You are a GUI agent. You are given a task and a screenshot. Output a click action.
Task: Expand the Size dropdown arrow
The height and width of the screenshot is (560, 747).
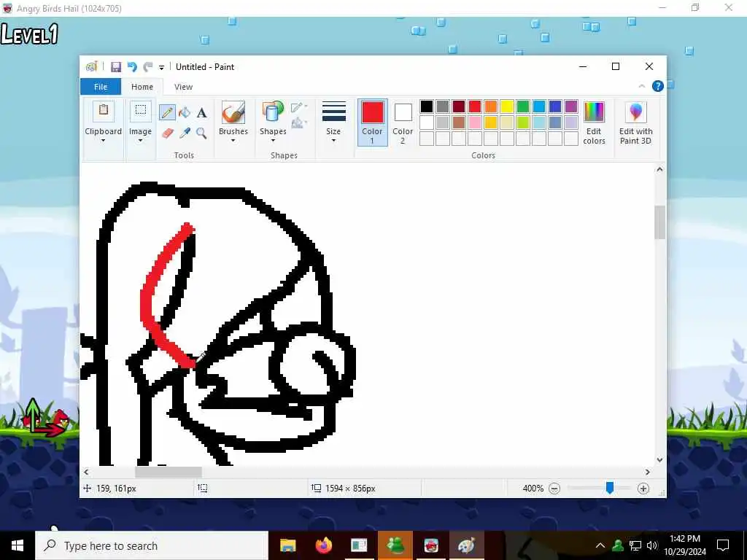click(333, 141)
